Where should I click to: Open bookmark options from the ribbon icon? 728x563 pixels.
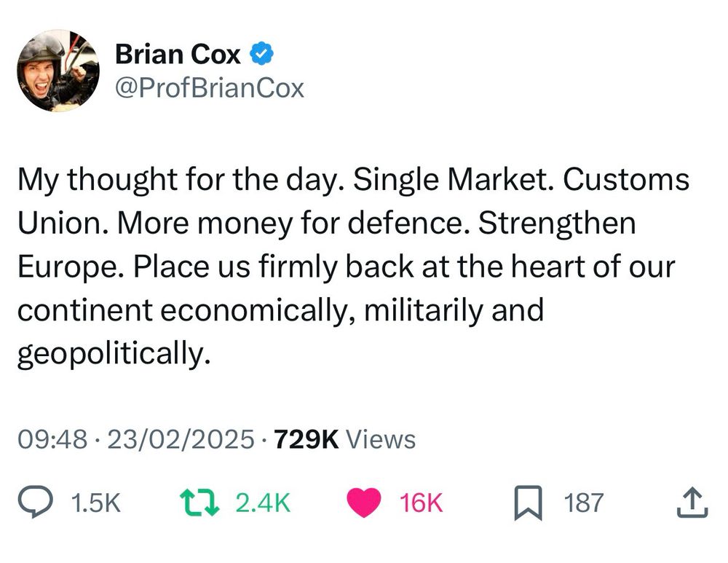tap(530, 501)
